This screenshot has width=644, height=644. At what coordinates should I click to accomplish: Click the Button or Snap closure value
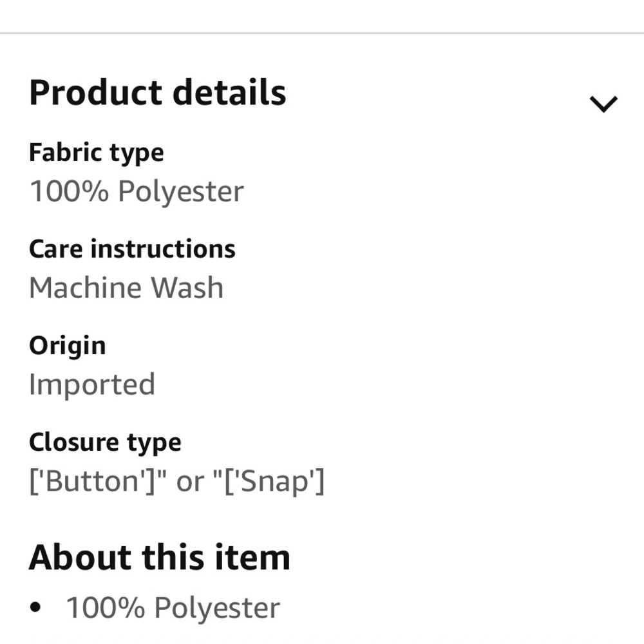coord(177,481)
